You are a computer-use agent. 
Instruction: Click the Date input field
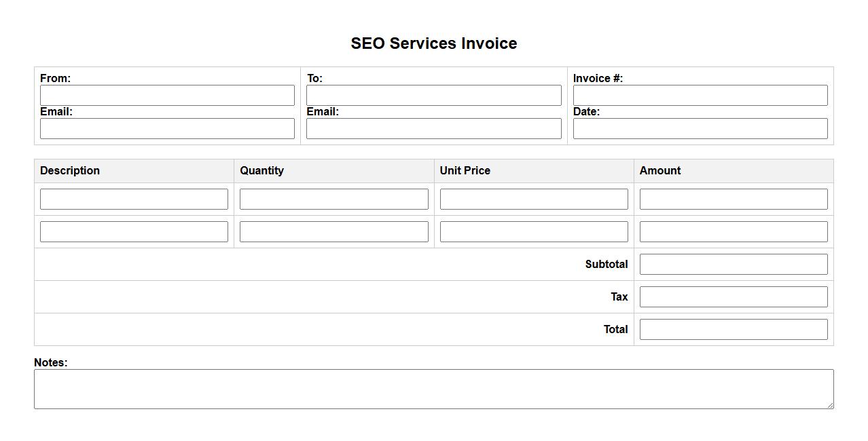(700, 128)
